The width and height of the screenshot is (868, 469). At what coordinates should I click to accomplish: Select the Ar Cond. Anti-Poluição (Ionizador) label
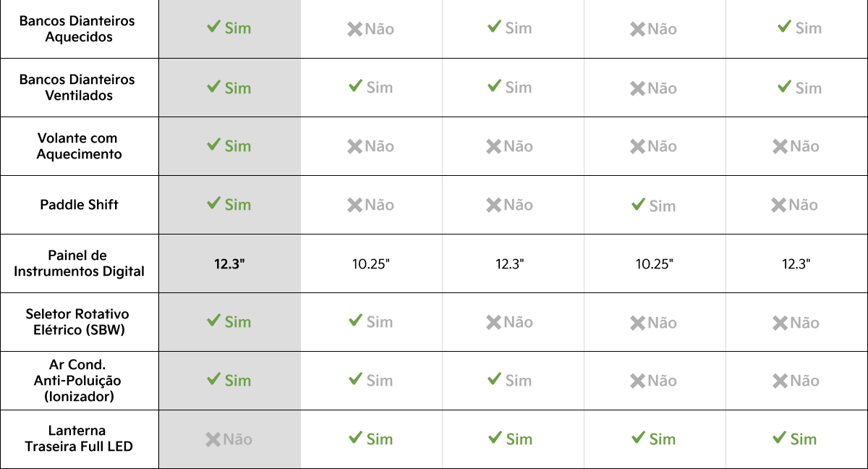click(x=78, y=381)
